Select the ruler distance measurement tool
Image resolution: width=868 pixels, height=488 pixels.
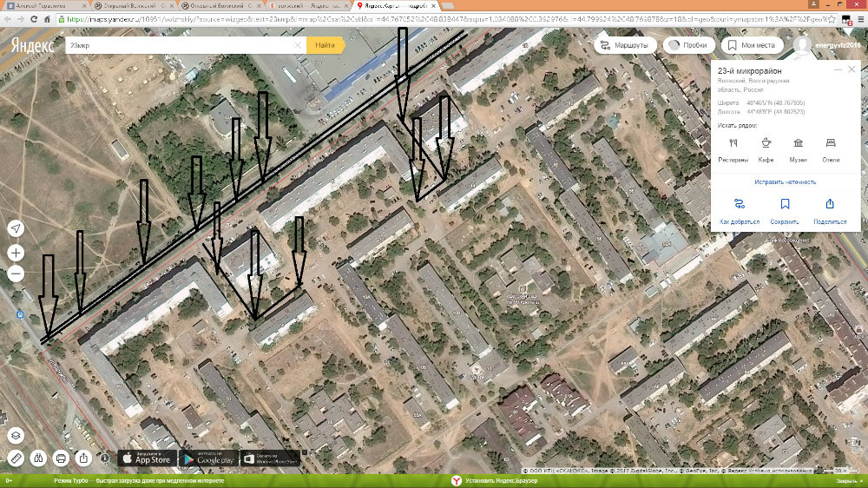(x=16, y=458)
